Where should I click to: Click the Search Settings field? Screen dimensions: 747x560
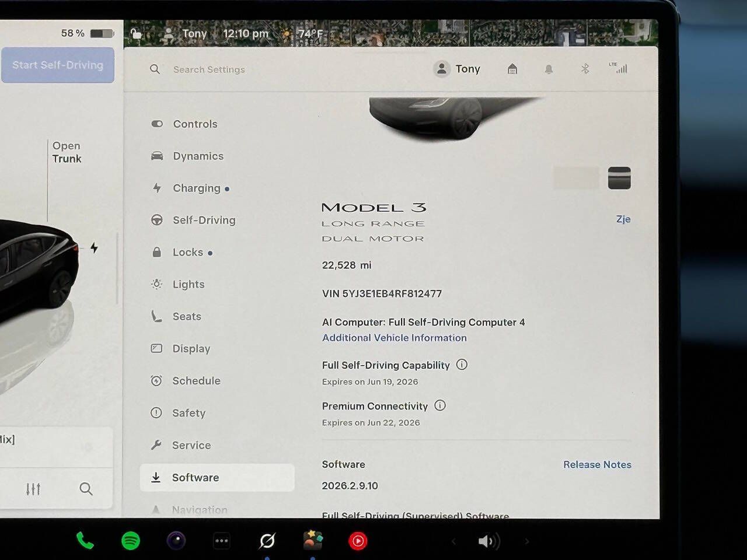tap(209, 69)
